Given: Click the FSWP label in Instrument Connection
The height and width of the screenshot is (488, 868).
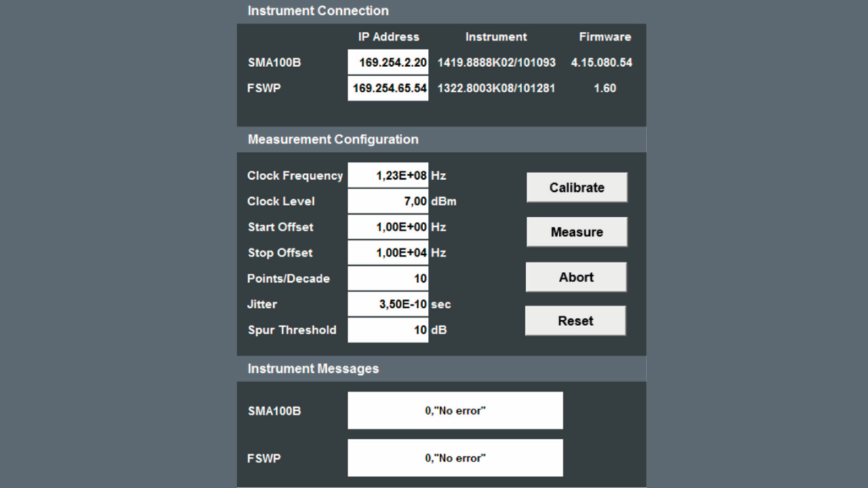Looking at the screenshot, I should click(x=264, y=88).
